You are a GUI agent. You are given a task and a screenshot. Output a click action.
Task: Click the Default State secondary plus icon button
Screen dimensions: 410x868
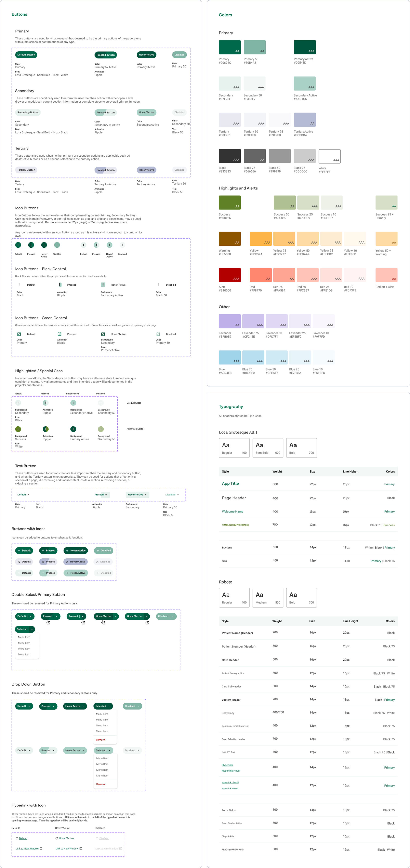click(x=18, y=403)
